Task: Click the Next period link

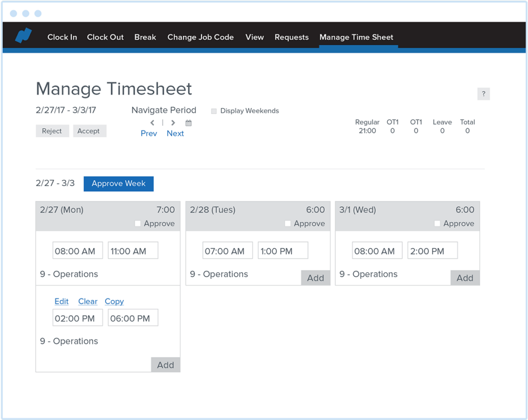Action: (175, 133)
